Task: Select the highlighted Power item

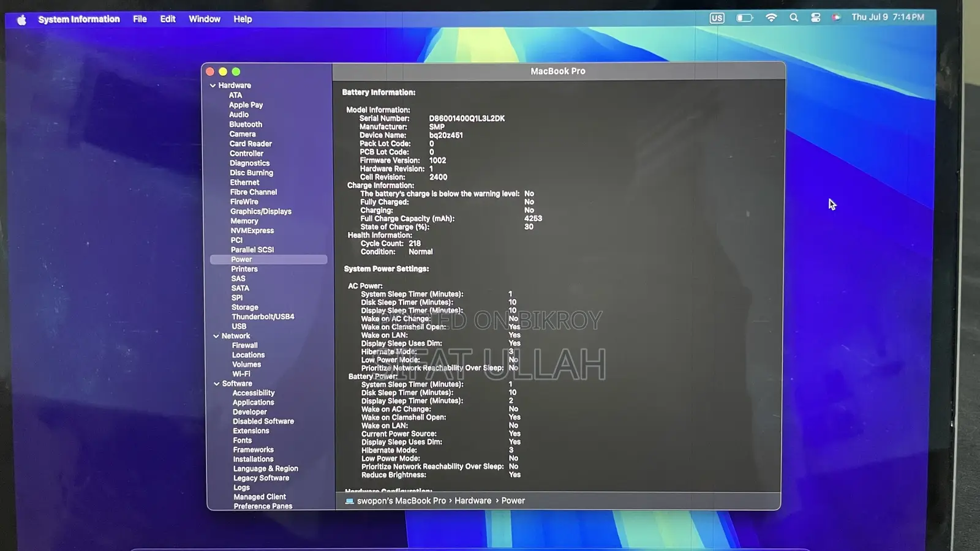Action: point(268,260)
